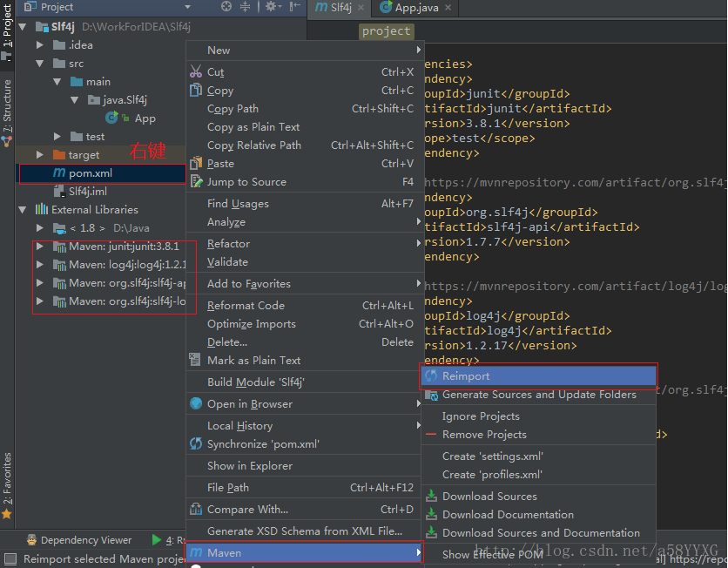The width and height of the screenshot is (728, 568).
Task: Expand the Maven: junit:junit:3.8.1 node
Action: coord(38,246)
